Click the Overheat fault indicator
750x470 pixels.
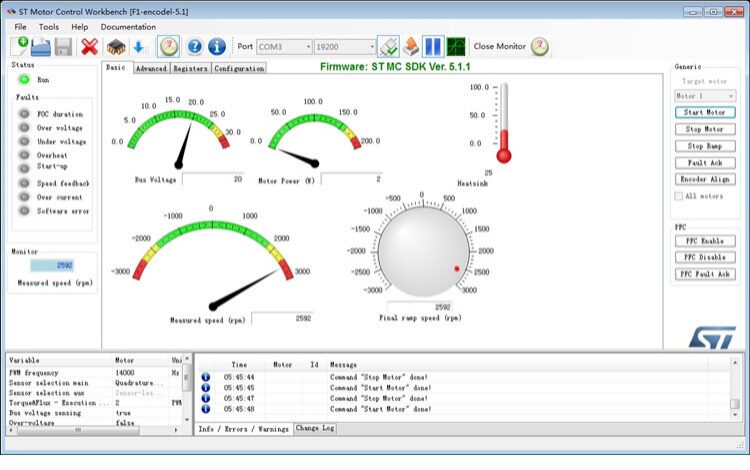tap(24, 155)
